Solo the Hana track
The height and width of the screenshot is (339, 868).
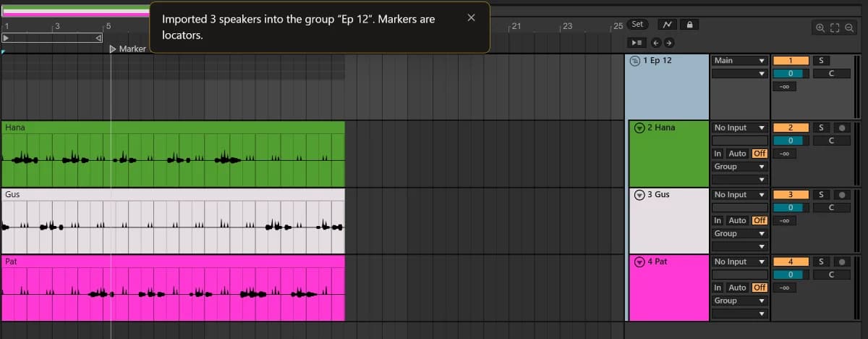coord(820,127)
